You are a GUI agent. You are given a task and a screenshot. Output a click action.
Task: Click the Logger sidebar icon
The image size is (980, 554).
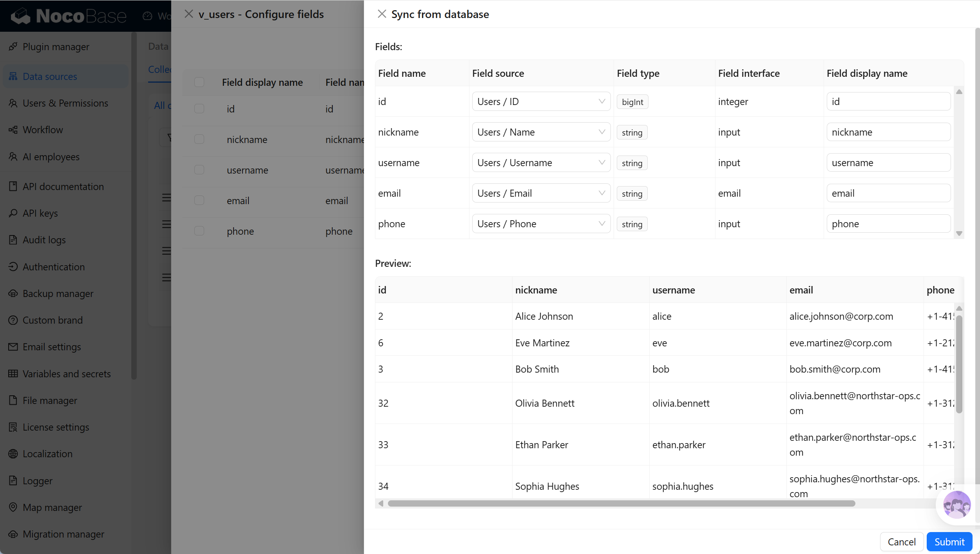point(13,481)
